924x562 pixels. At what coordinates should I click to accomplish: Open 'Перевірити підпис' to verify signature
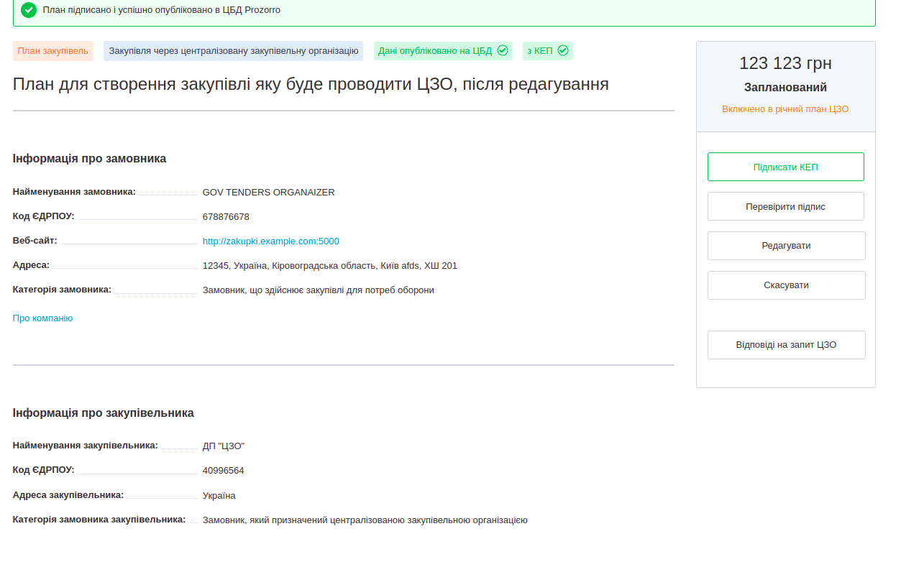[785, 206]
